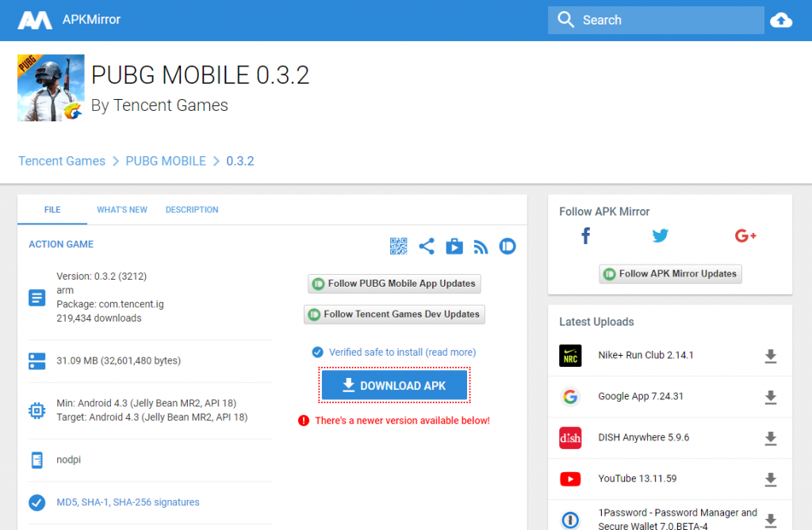Click the Google G app icon
Screen dimensions: 812x530
tap(570, 396)
